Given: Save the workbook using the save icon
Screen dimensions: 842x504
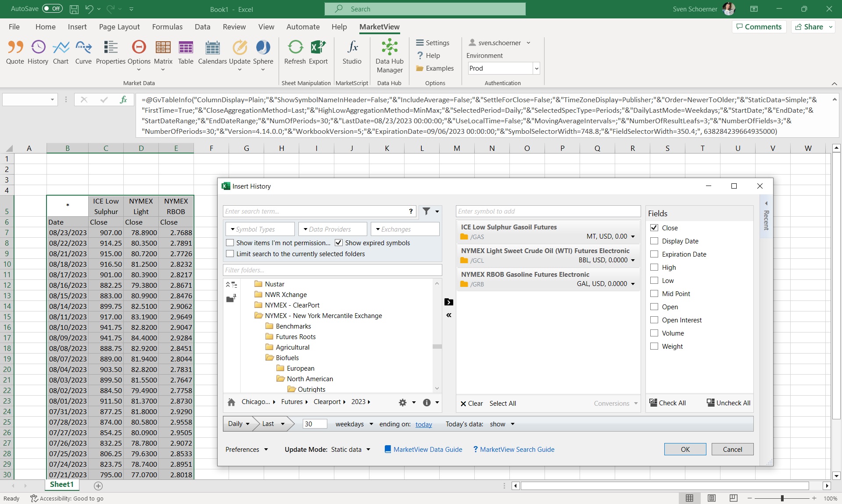Looking at the screenshot, I should coord(74,9).
